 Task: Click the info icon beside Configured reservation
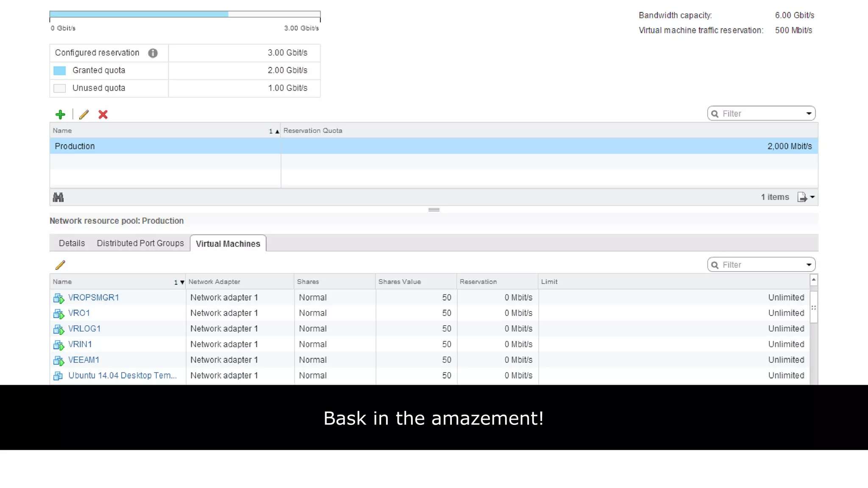click(153, 53)
